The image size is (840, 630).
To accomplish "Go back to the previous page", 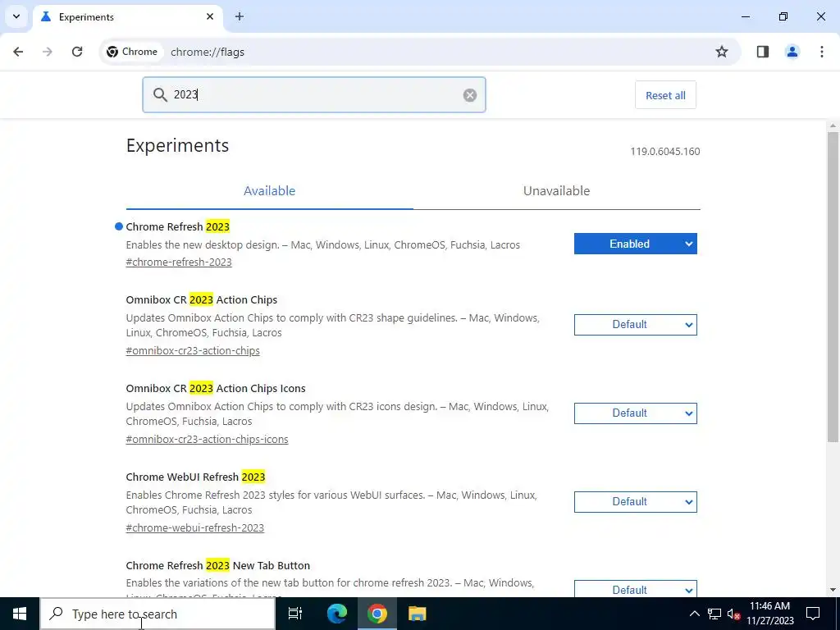I will 18,52.
